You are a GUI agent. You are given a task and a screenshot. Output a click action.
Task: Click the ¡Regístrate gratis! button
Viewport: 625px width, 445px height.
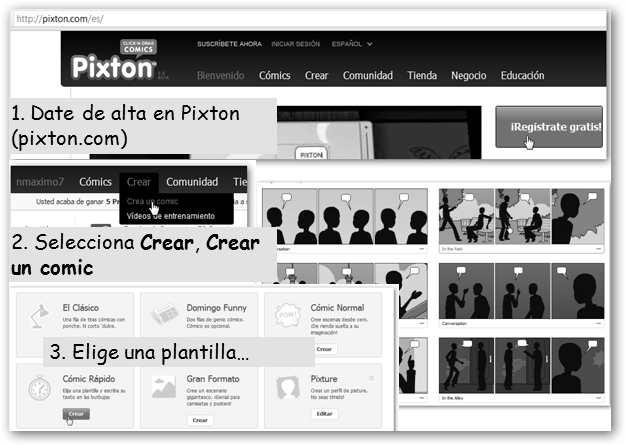click(x=549, y=127)
